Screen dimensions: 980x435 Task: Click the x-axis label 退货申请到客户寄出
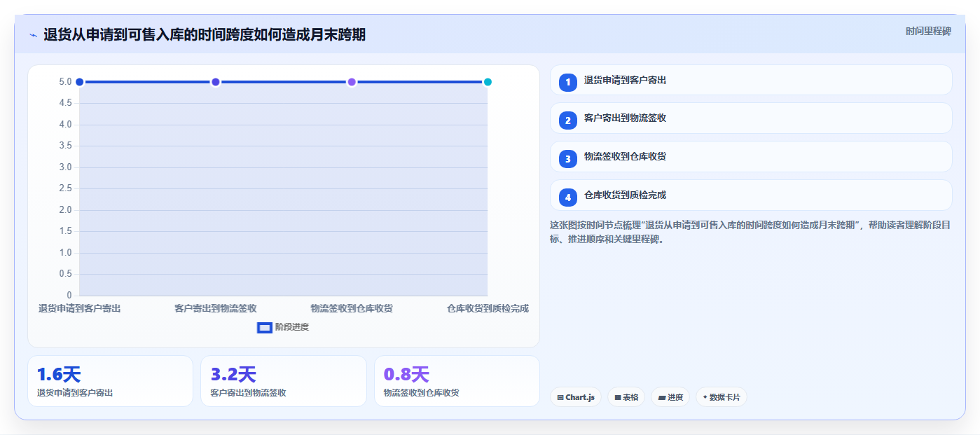80,308
